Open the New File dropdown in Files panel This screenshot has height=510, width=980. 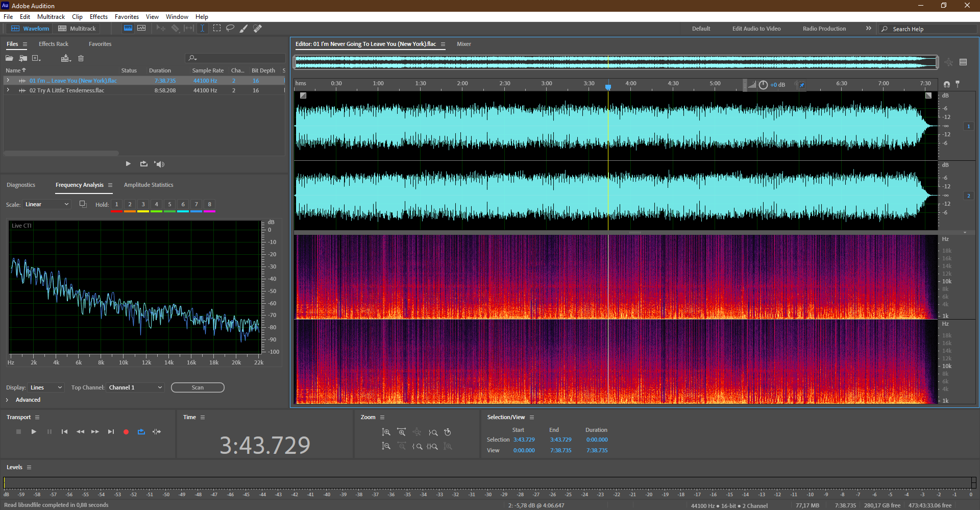click(x=36, y=58)
